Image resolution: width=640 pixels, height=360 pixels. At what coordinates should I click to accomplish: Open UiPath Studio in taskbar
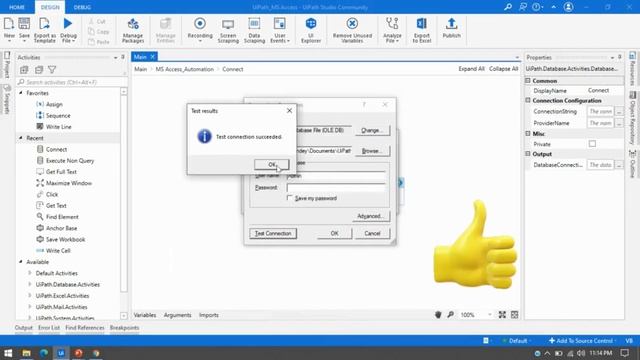point(61,353)
